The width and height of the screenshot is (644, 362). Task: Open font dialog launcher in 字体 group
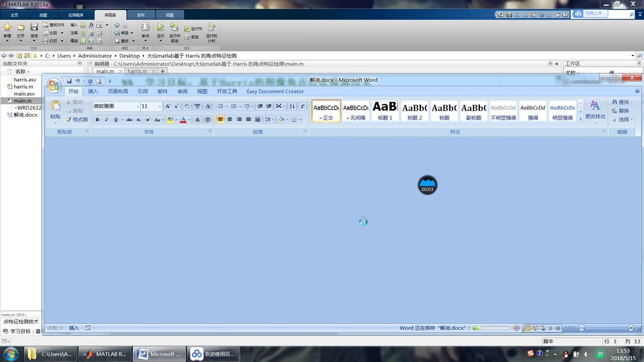(210, 131)
